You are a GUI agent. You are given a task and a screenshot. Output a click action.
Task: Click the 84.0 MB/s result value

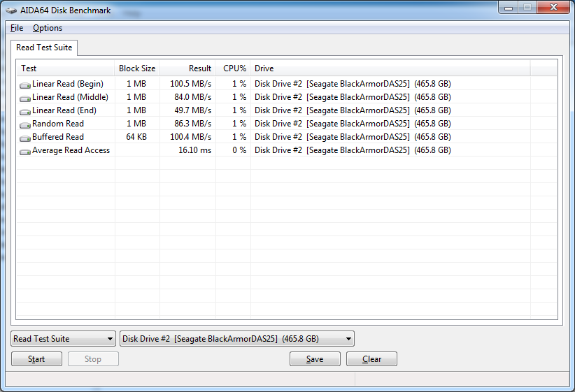193,97
